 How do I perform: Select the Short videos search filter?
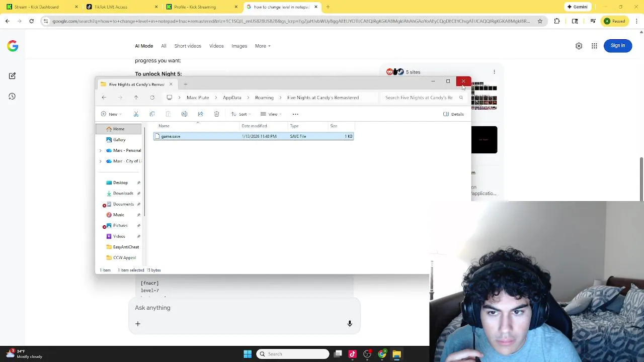point(188,46)
